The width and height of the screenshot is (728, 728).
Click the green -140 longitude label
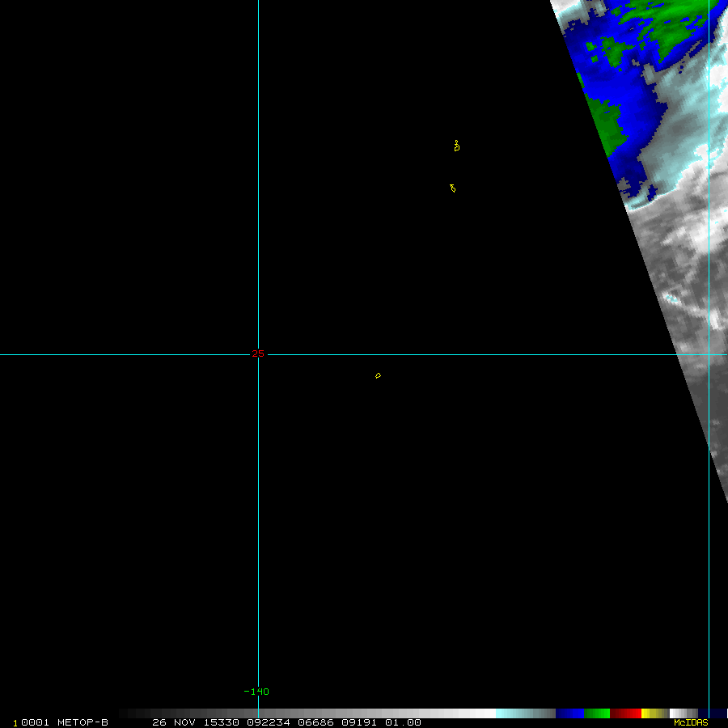(x=256, y=692)
